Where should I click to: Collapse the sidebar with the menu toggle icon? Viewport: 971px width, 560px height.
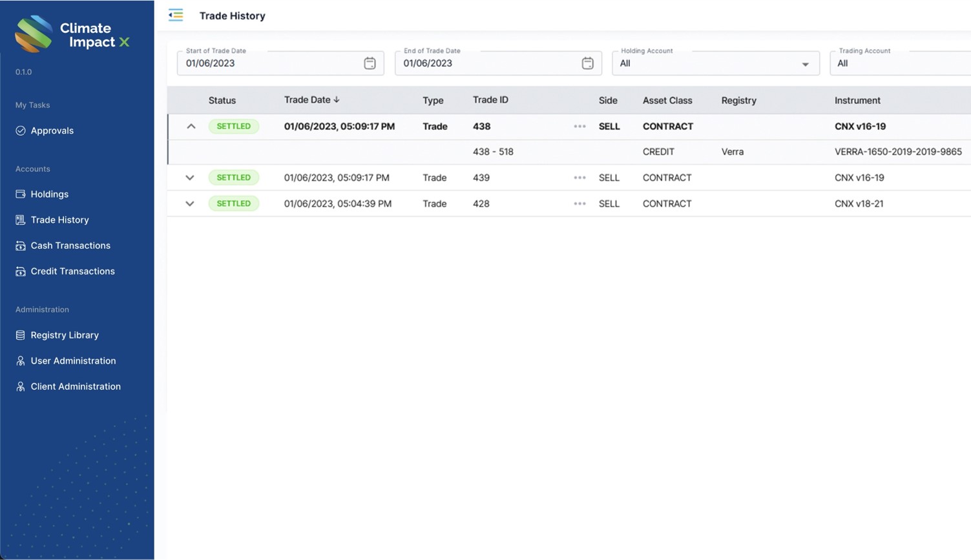click(x=176, y=15)
